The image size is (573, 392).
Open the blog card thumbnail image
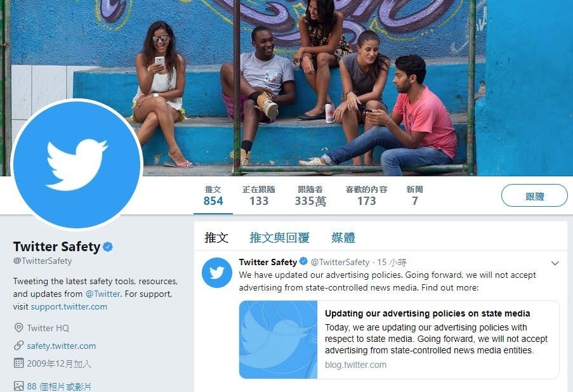click(279, 339)
